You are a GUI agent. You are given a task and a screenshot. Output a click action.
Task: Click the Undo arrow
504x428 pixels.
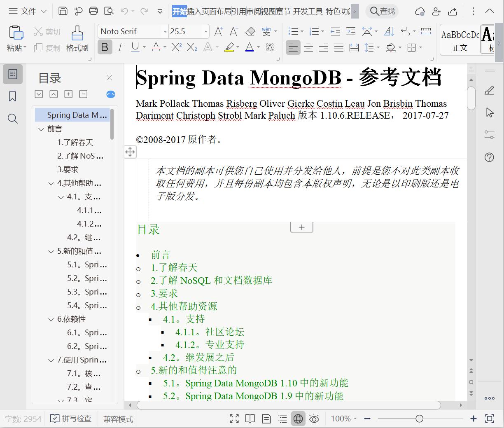coord(124,11)
